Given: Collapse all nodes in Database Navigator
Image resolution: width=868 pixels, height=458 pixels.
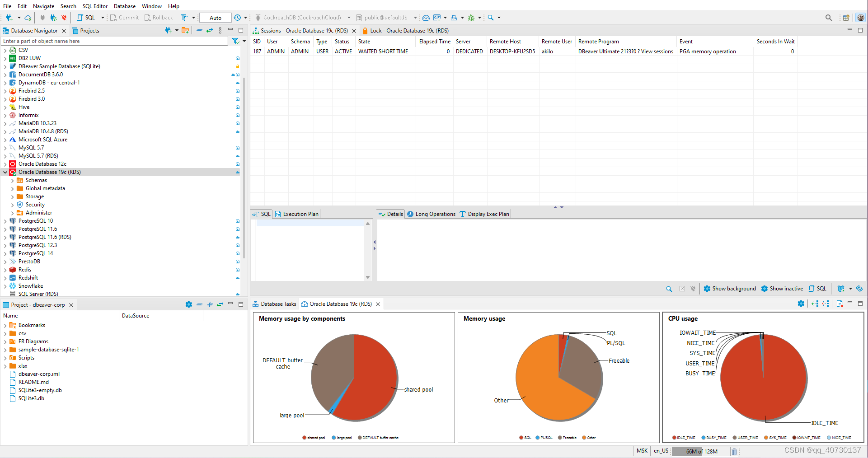Looking at the screenshot, I should [x=199, y=30].
